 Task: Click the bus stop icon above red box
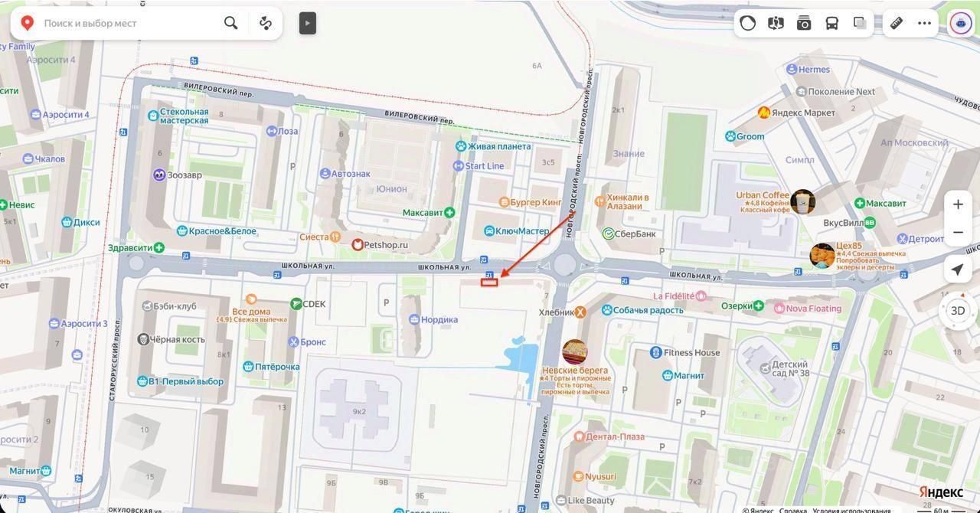[x=489, y=274]
